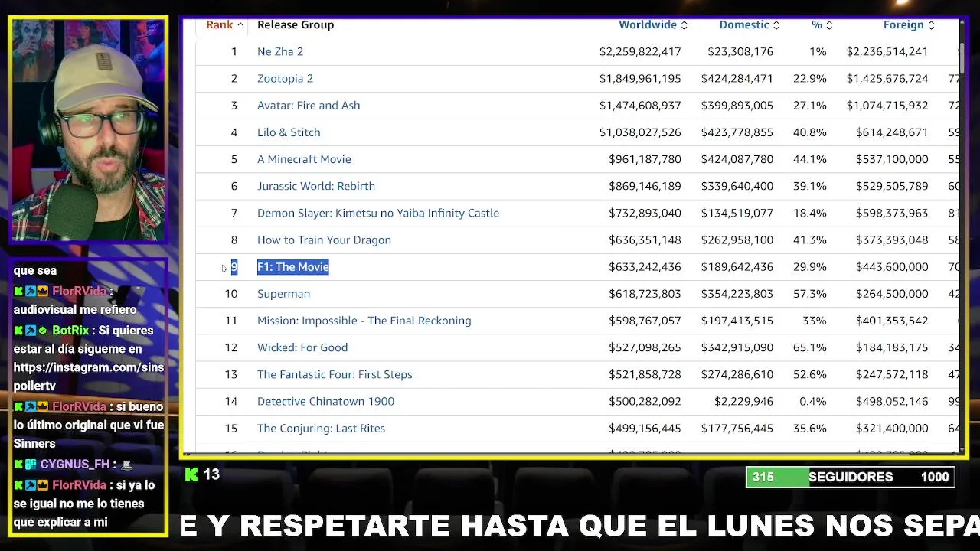
Task: Click the streamer webcam feed
Action: tap(88, 130)
